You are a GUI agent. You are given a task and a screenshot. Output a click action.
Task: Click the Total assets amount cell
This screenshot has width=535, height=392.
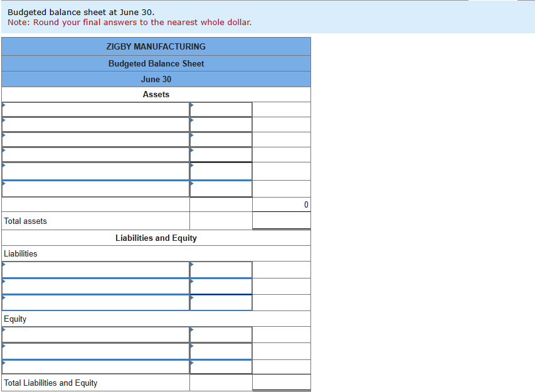pos(282,221)
